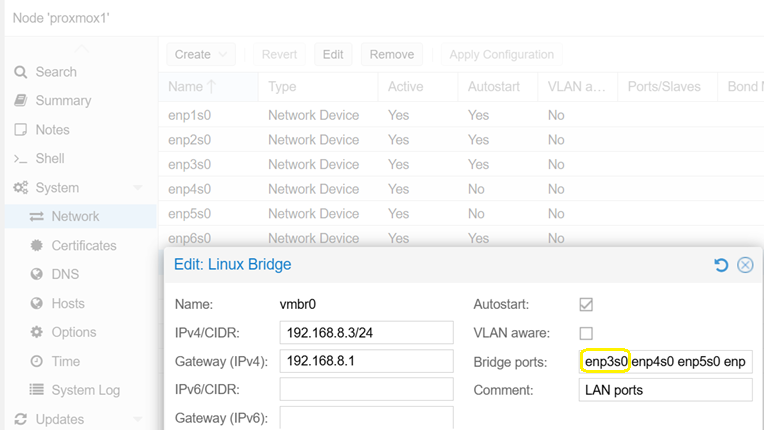This screenshot has height=430, width=773.
Task: Click the Comment field with LAN ports
Action: (x=666, y=390)
